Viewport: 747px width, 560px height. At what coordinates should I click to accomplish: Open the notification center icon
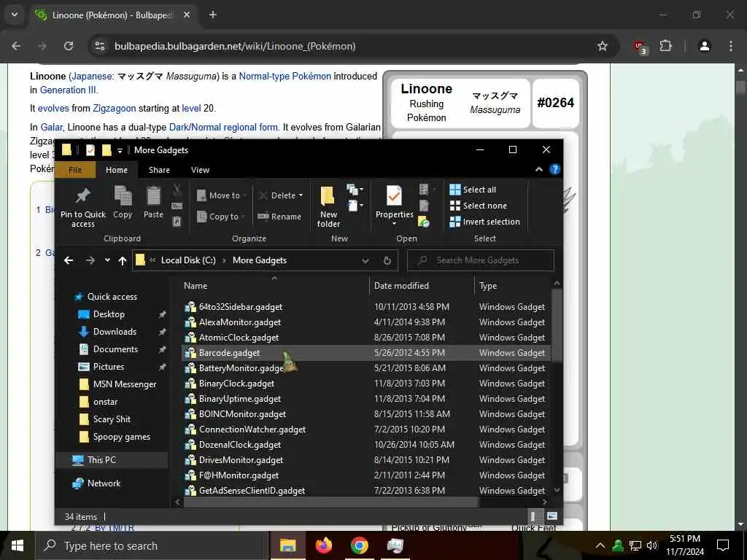pyautogui.click(x=723, y=545)
